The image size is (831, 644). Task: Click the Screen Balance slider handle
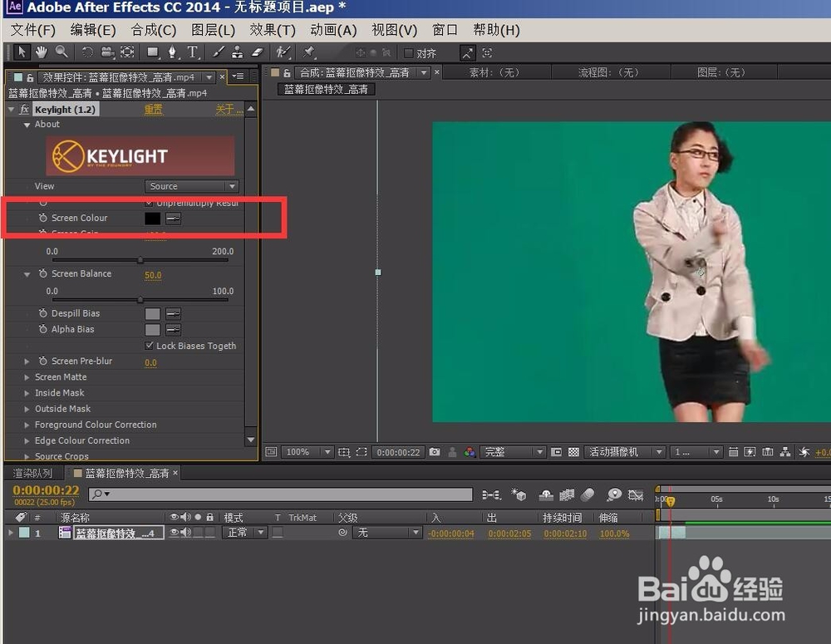[140, 300]
